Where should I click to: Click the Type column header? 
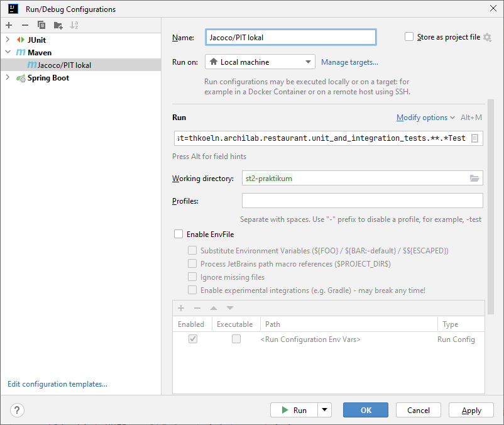(461, 324)
